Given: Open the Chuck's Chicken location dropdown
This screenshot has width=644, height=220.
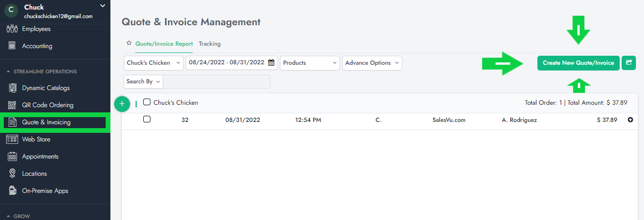Looking at the screenshot, I should 153,63.
